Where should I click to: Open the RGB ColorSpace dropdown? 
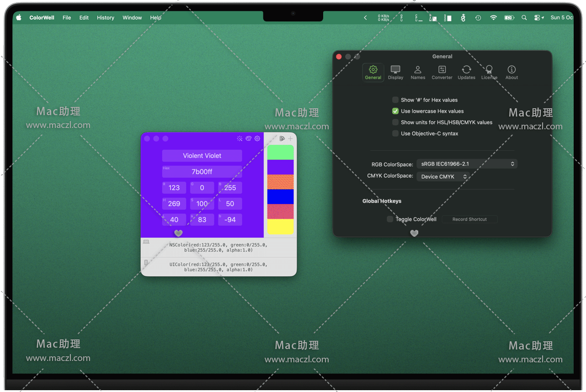pyautogui.click(x=467, y=164)
